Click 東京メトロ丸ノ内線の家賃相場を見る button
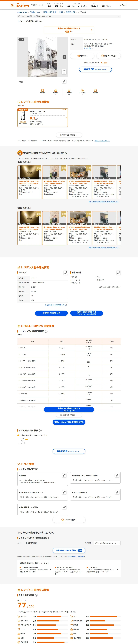This screenshot has width=138, height=644. (69, 422)
